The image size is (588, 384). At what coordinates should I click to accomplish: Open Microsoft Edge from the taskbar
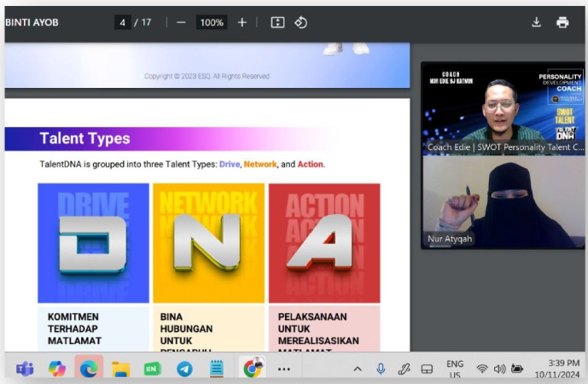click(89, 369)
